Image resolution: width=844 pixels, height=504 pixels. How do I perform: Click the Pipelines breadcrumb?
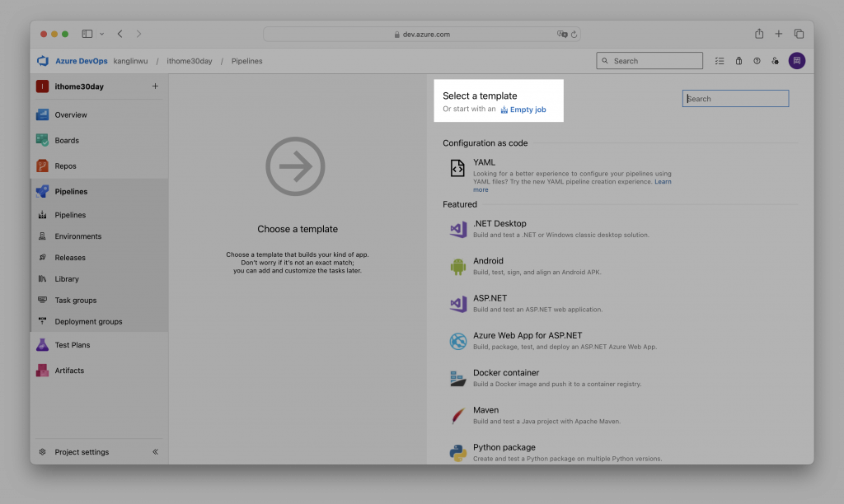coord(247,61)
